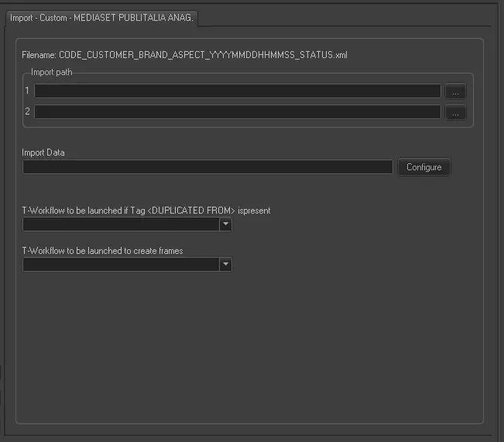Click the T-Workflow DUPLICATED FROM label text
This screenshot has height=442, width=504.
tap(146, 211)
